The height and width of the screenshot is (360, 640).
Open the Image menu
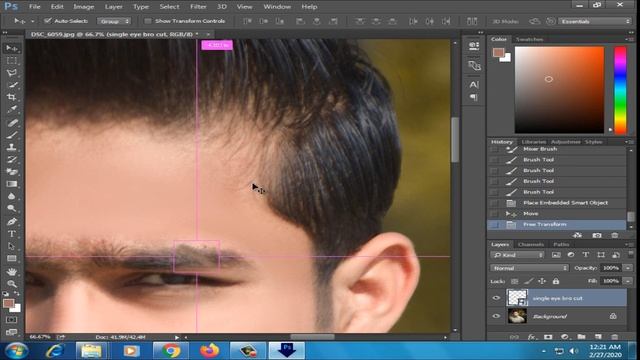84,7
